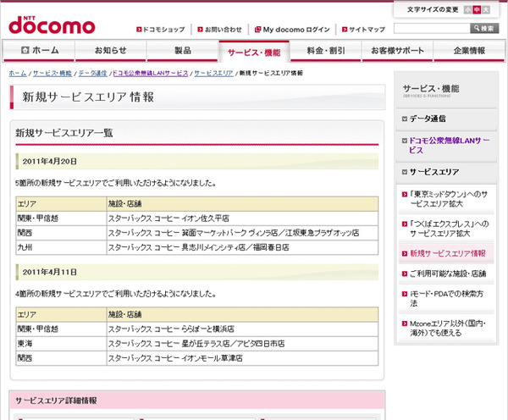
Task: Open the 企業情報 navigation tab
Action: [x=469, y=51]
